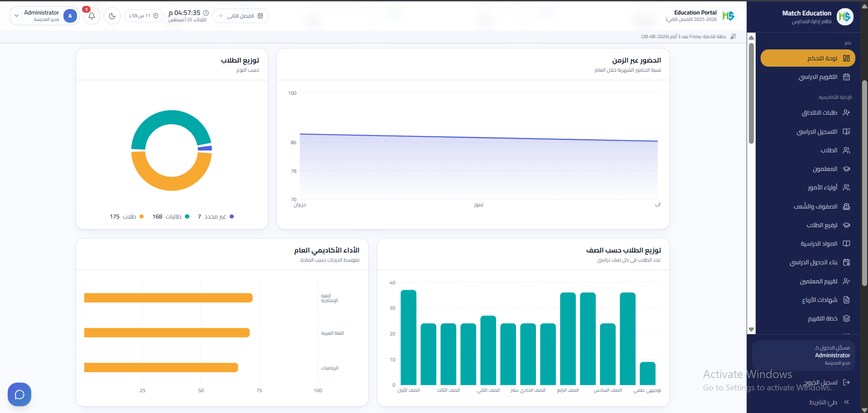Open ترفيع الطلاب student promotion
This screenshot has height=413, width=868.
[808, 225]
